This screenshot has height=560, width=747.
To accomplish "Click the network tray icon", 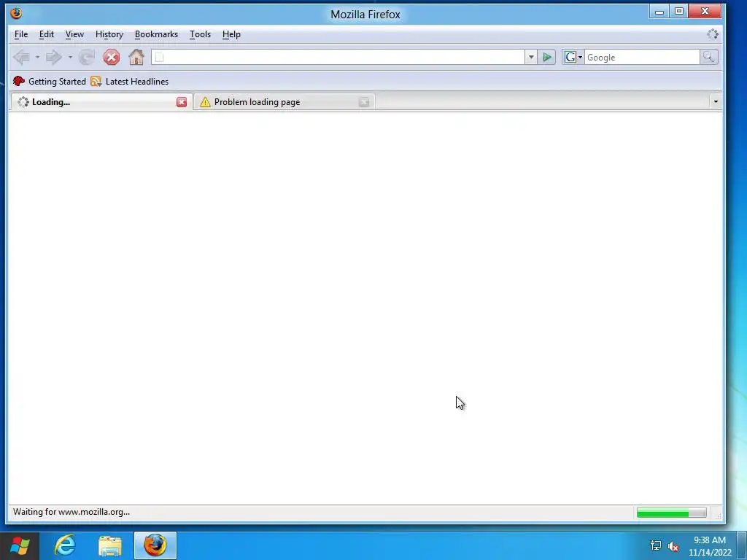I will pos(656,545).
